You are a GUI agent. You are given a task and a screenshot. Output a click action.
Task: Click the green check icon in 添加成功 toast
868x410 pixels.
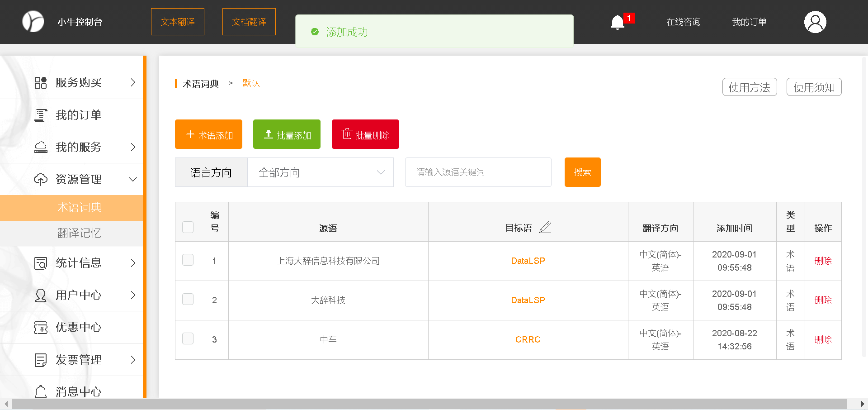click(x=315, y=32)
